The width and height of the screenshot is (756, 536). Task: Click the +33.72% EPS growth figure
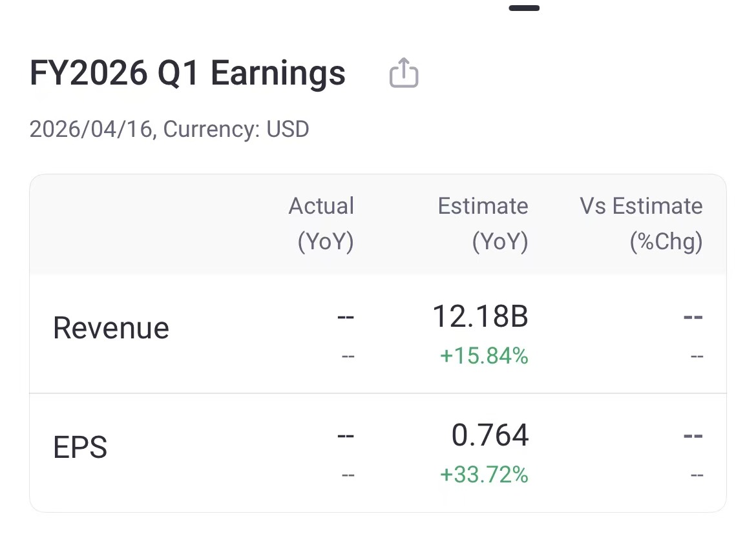(483, 474)
